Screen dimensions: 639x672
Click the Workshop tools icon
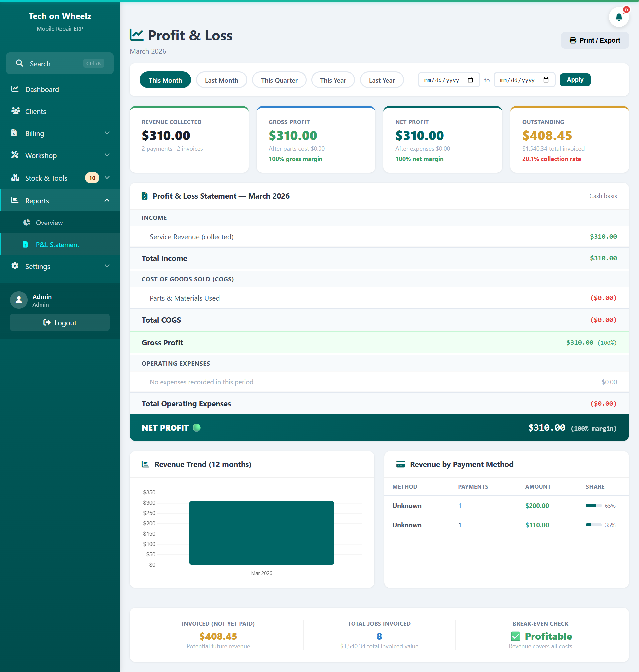(15, 155)
